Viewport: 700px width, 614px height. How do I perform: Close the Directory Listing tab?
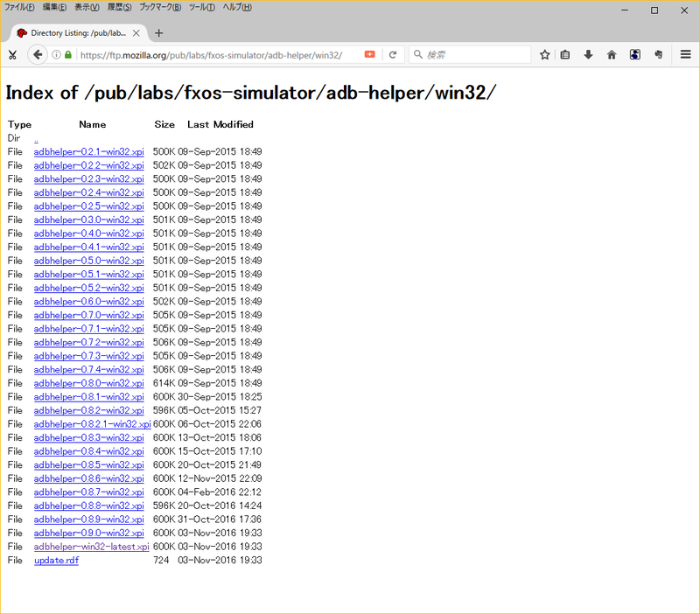[136, 33]
